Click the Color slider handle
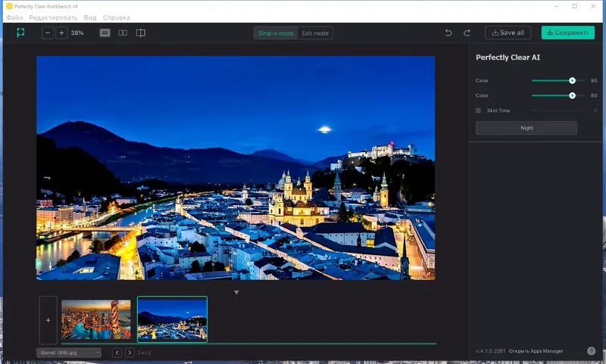Screen dimensions: 606x364 coord(572,95)
